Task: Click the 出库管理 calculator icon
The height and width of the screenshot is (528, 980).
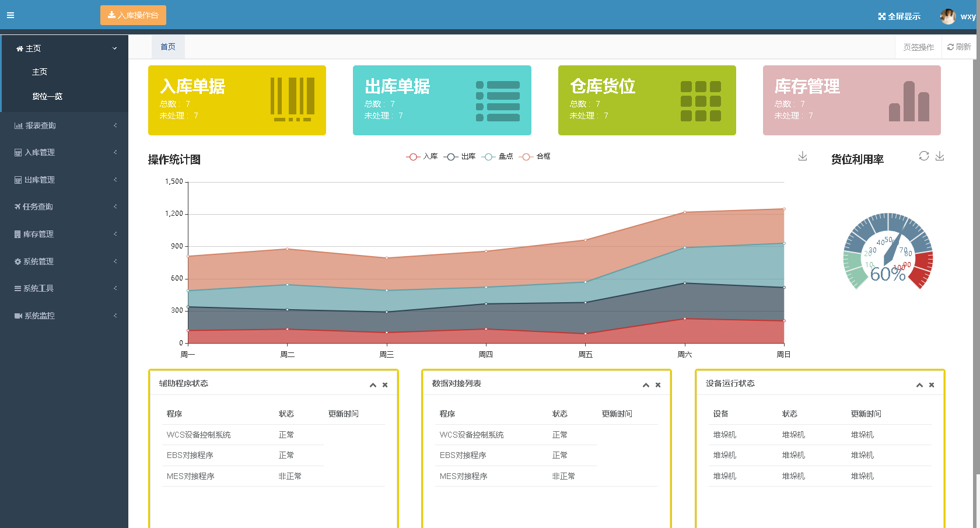Action: 18,180
